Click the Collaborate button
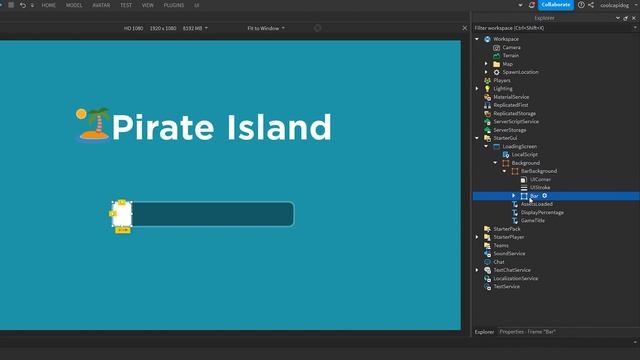This screenshot has width=640, height=360. pos(556,5)
